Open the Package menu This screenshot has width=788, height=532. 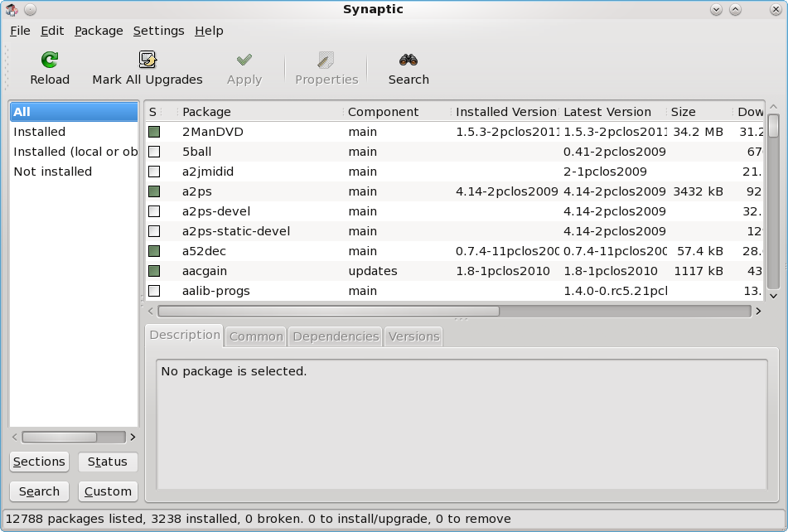click(x=99, y=31)
